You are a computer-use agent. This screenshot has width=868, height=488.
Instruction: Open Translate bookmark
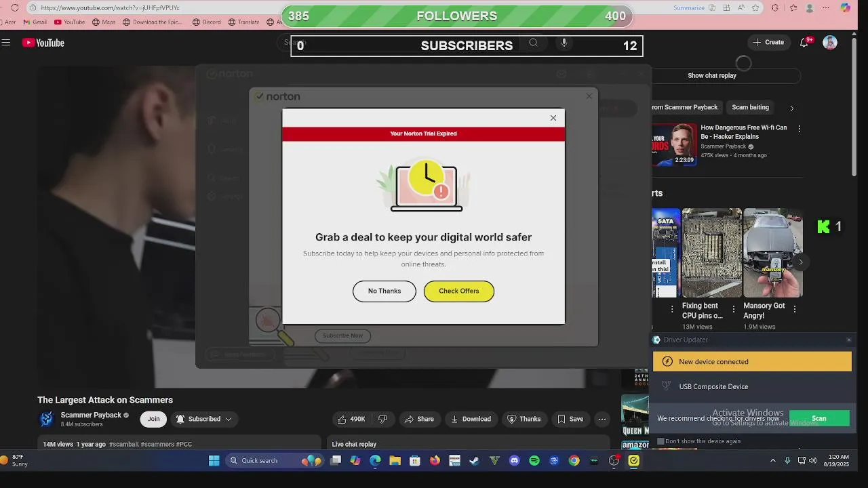click(x=244, y=22)
